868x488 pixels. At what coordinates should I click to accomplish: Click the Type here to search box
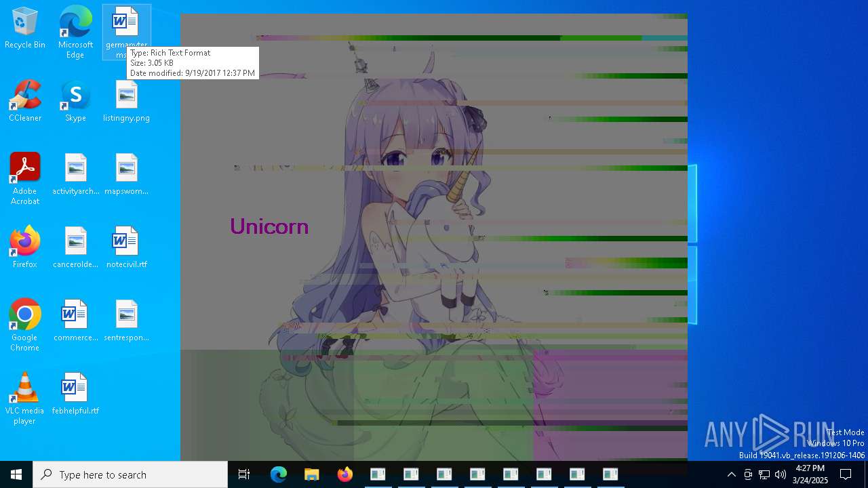130,474
